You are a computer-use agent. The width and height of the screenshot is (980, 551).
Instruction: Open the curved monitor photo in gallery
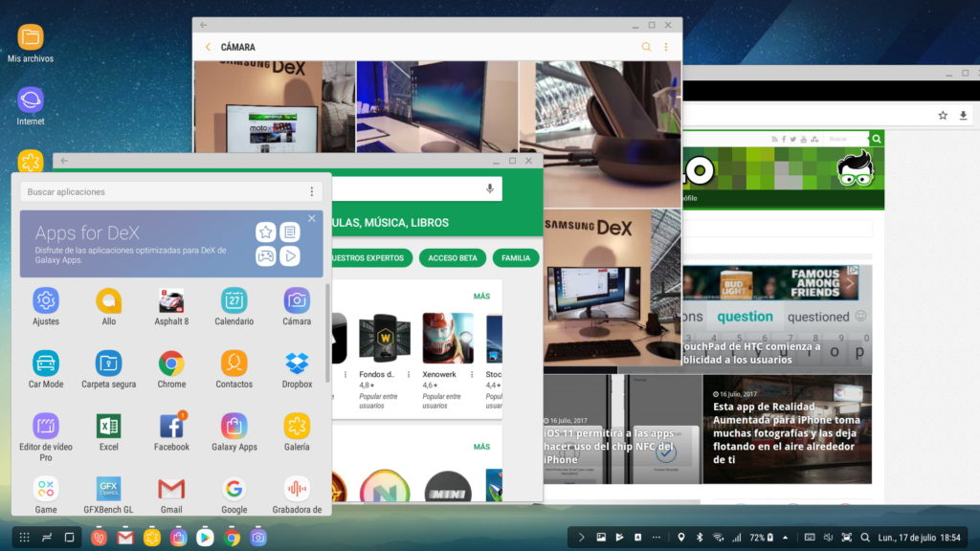pos(436,107)
